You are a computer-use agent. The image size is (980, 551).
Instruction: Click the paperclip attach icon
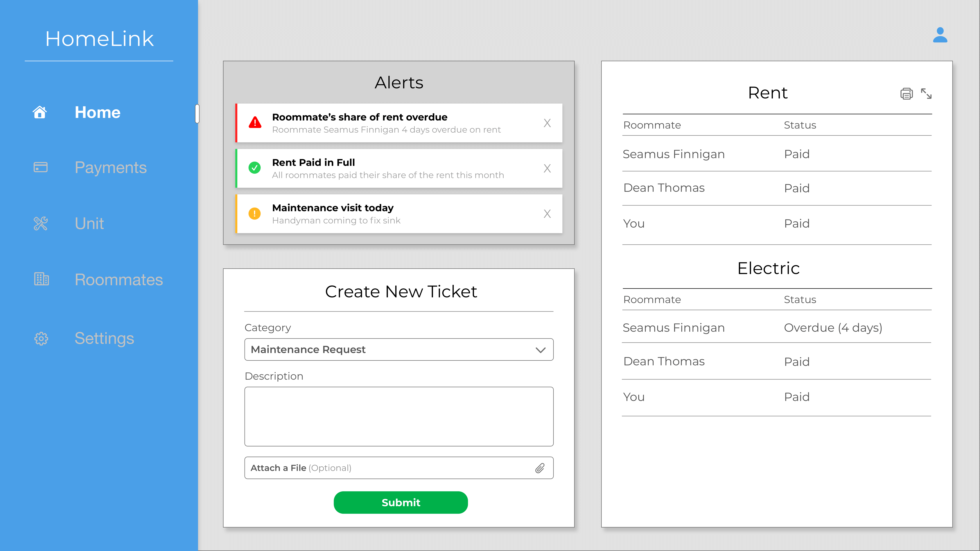(x=539, y=468)
